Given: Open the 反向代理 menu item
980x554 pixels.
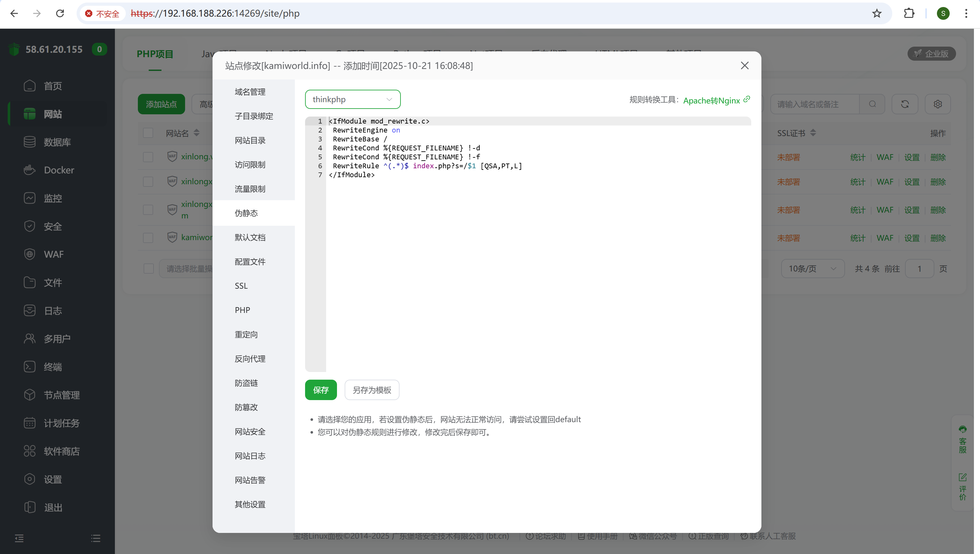Looking at the screenshot, I should 250,359.
